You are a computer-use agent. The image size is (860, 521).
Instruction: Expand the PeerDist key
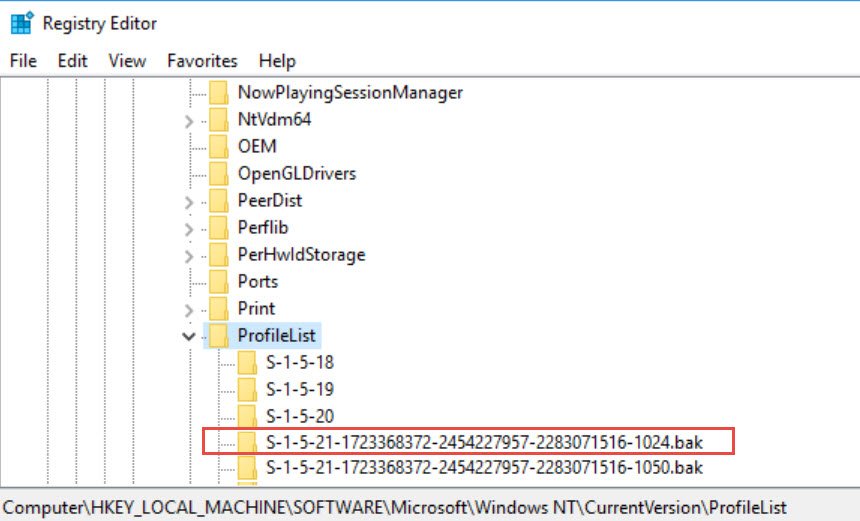(x=189, y=202)
